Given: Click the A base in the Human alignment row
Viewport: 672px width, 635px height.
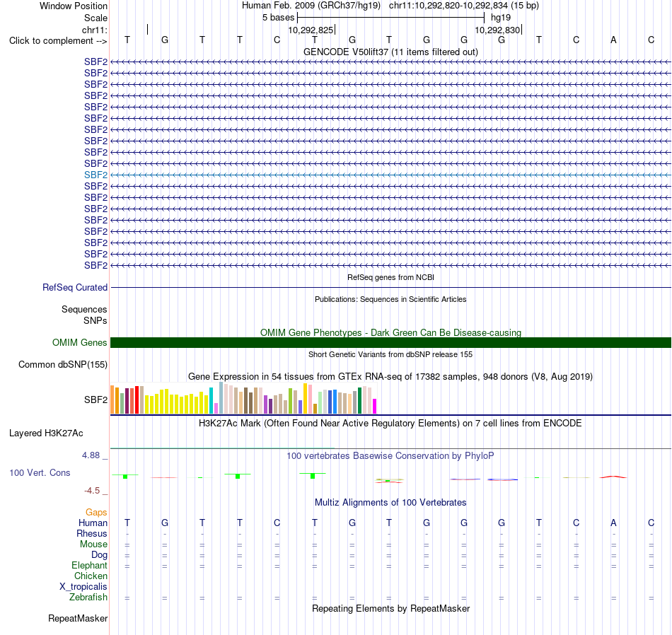Looking at the screenshot, I should tap(613, 523).
